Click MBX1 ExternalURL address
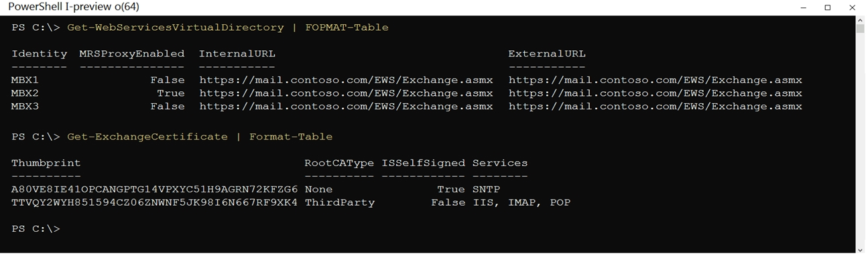 pyautogui.click(x=656, y=80)
